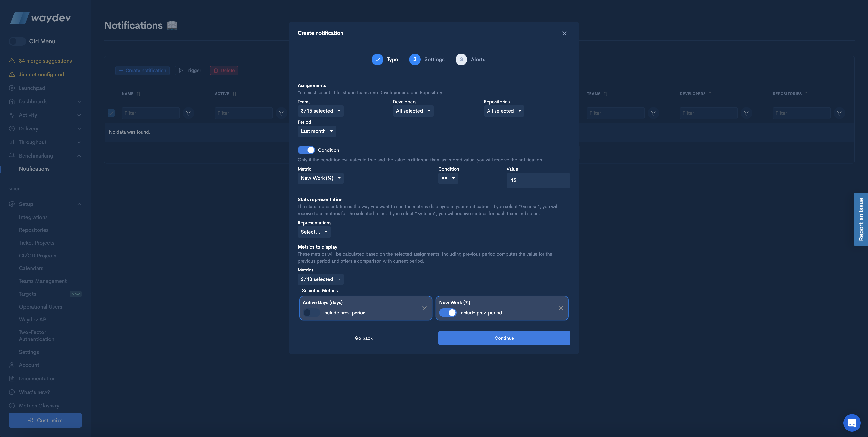Click the Go back button
The image size is (868, 437).
tap(363, 338)
